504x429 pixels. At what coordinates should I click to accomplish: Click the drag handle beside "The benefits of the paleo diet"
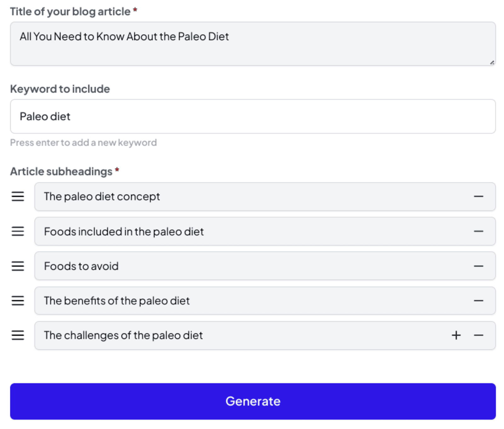coord(18,301)
